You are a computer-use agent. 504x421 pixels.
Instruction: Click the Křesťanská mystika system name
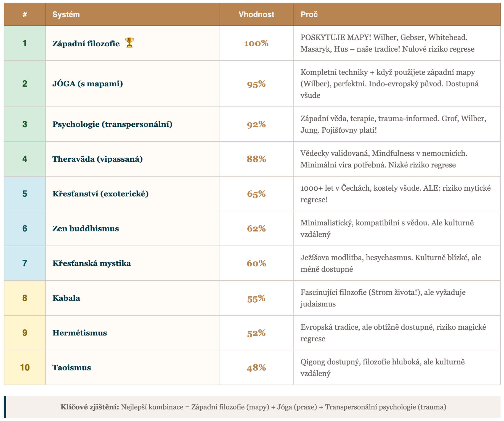point(92,263)
